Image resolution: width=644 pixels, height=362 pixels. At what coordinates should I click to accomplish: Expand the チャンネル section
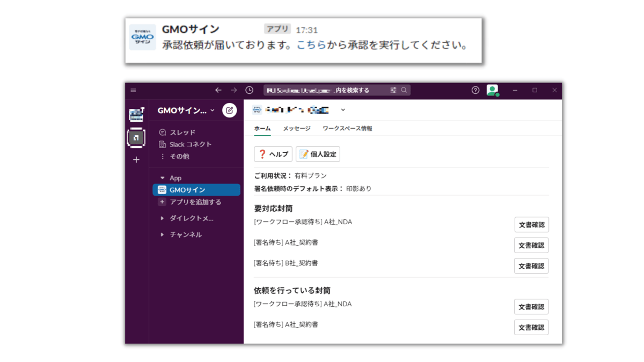(x=162, y=234)
